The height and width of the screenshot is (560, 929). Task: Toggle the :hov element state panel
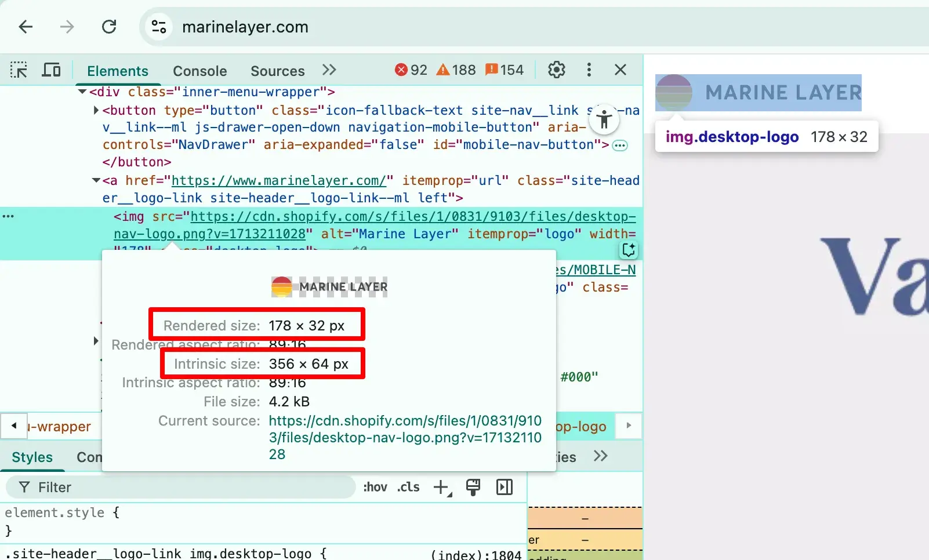click(375, 487)
